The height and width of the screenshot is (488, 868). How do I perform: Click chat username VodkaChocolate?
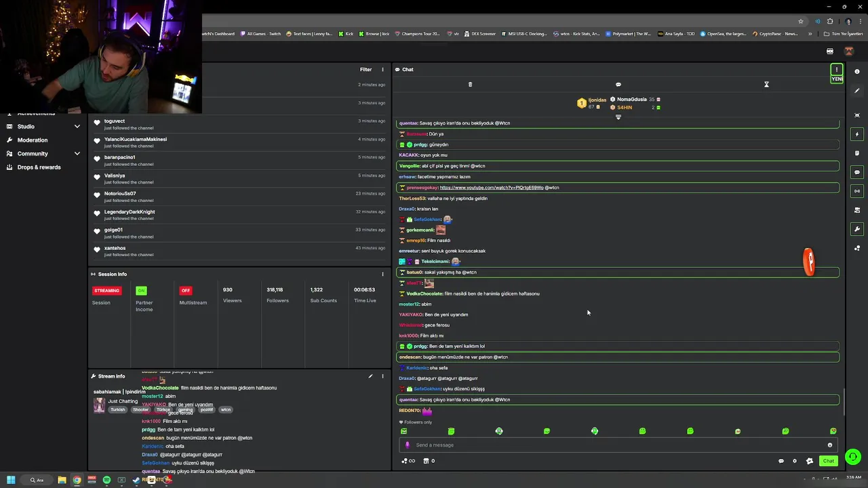[x=425, y=293]
